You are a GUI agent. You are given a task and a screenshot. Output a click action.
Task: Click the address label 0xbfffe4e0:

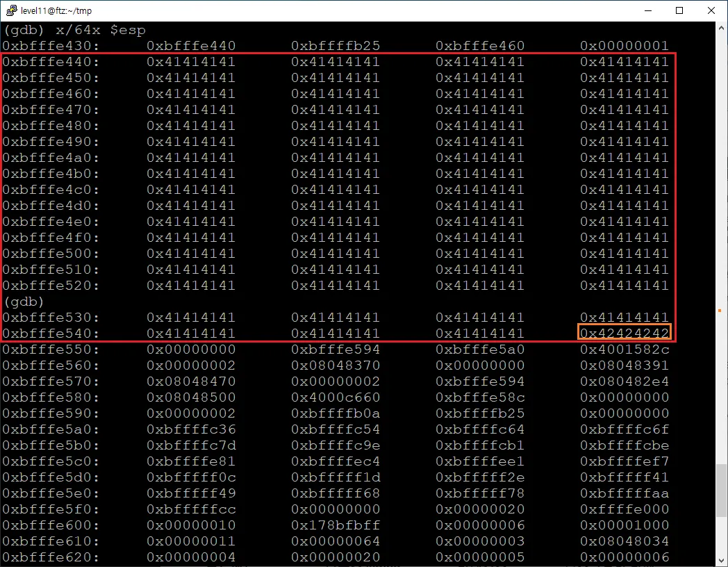click(51, 222)
